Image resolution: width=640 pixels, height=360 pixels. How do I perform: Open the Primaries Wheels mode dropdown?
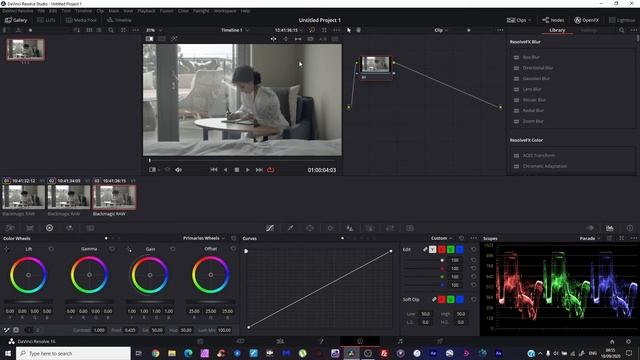[204, 238]
